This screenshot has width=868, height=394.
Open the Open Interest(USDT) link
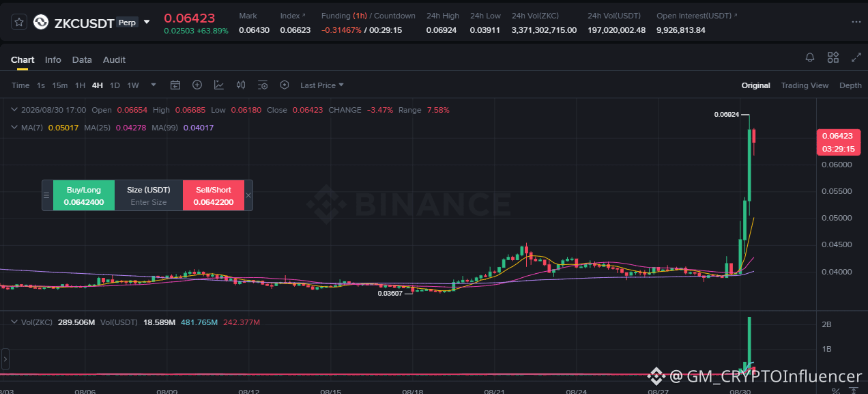tap(697, 16)
